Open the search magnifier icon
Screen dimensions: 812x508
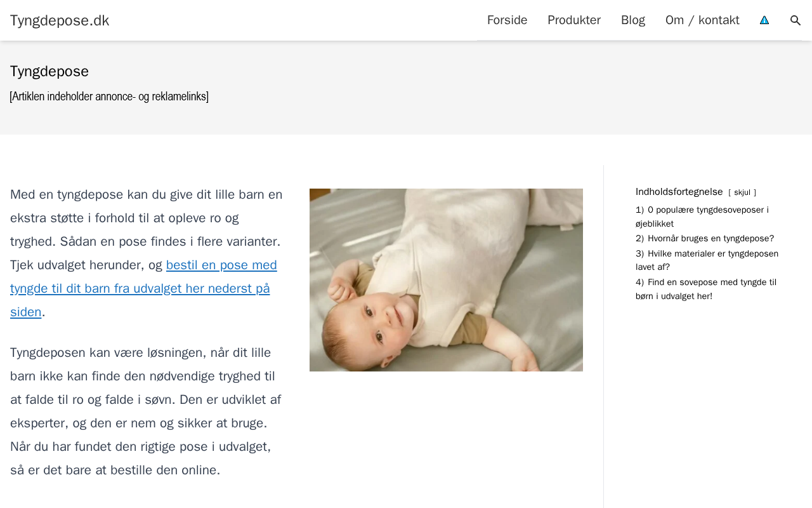(x=796, y=20)
